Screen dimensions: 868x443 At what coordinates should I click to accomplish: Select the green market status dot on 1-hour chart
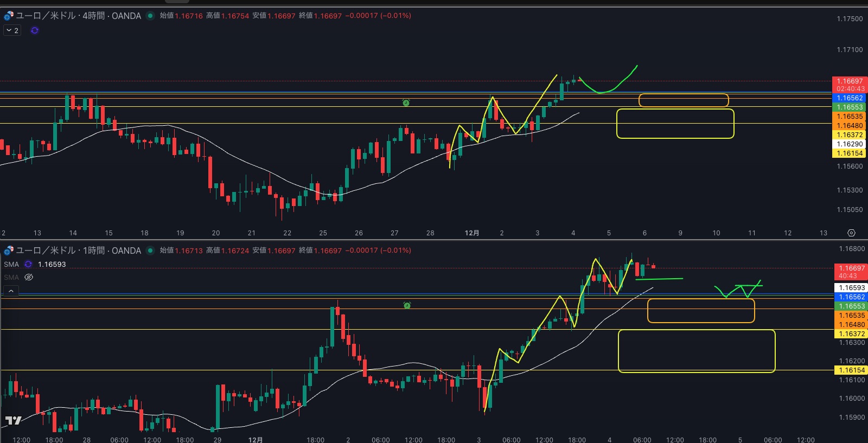pos(150,251)
